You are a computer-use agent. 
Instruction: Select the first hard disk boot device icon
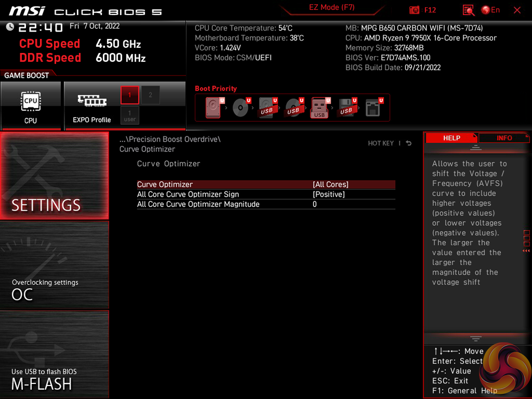point(214,108)
